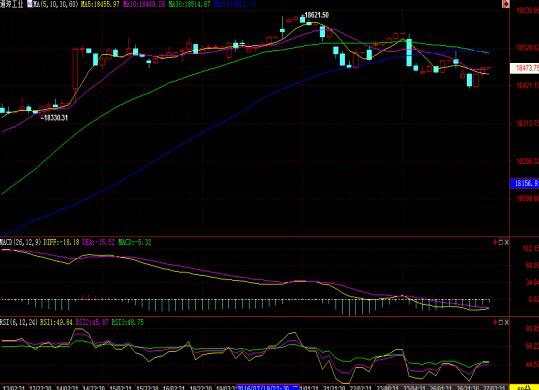Click the white 18473.75 current price tag
539x390 pixels.
pyautogui.click(x=525, y=68)
